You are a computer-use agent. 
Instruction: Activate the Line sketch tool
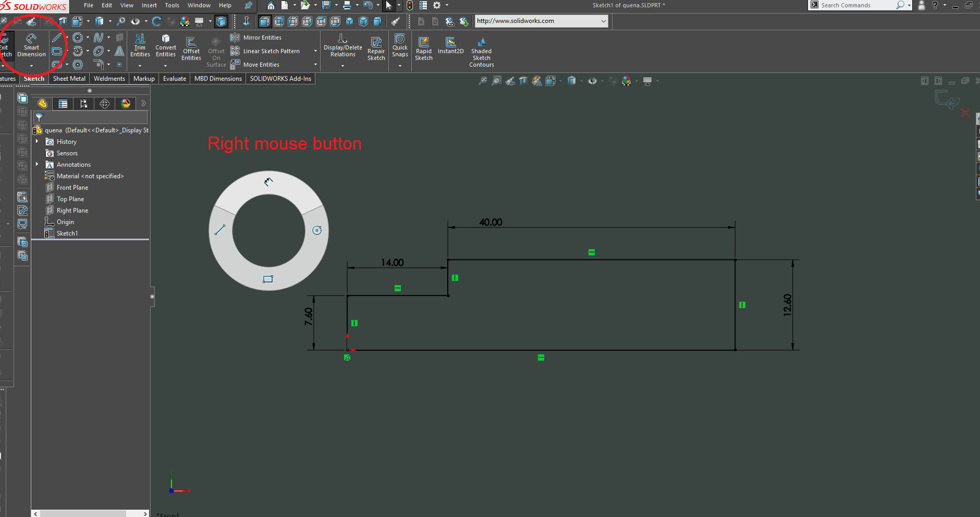tap(56, 38)
